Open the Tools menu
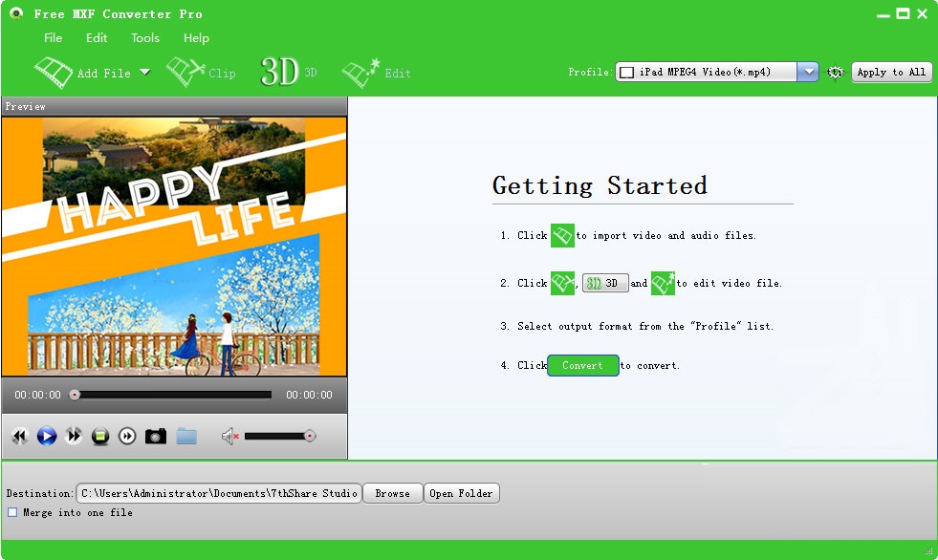Screen dimensions: 938x560 [x=144, y=38]
